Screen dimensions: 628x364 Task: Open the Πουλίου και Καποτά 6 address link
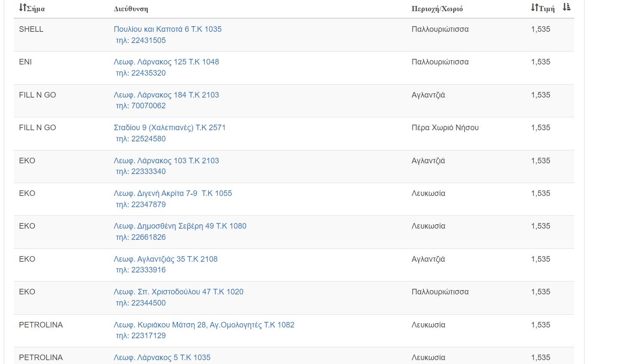(x=167, y=29)
